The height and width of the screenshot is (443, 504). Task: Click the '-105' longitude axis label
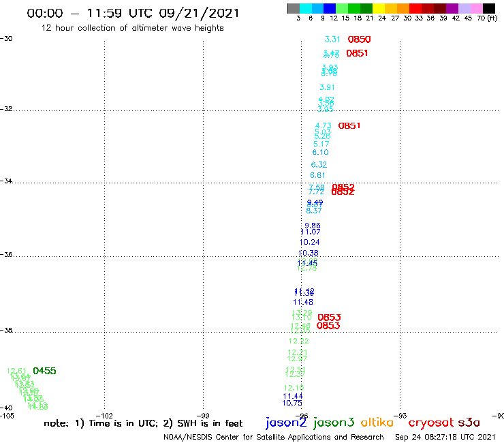(7, 416)
